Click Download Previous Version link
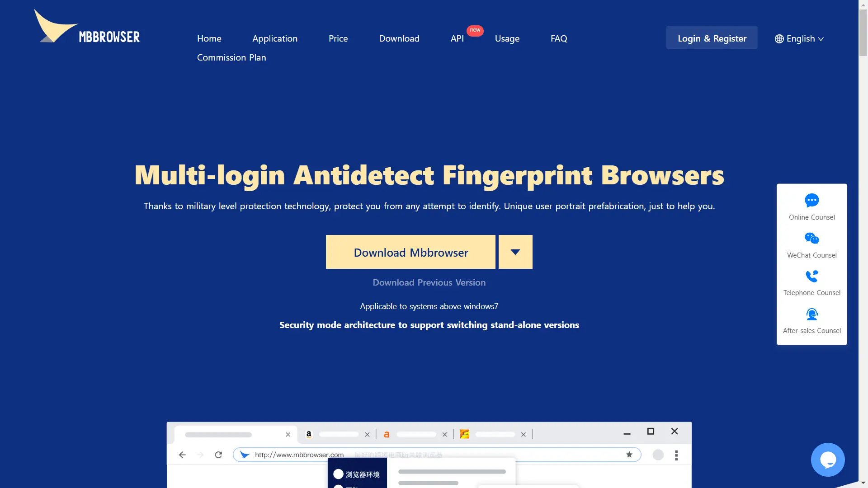The image size is (868, 488). click(429, 282)
